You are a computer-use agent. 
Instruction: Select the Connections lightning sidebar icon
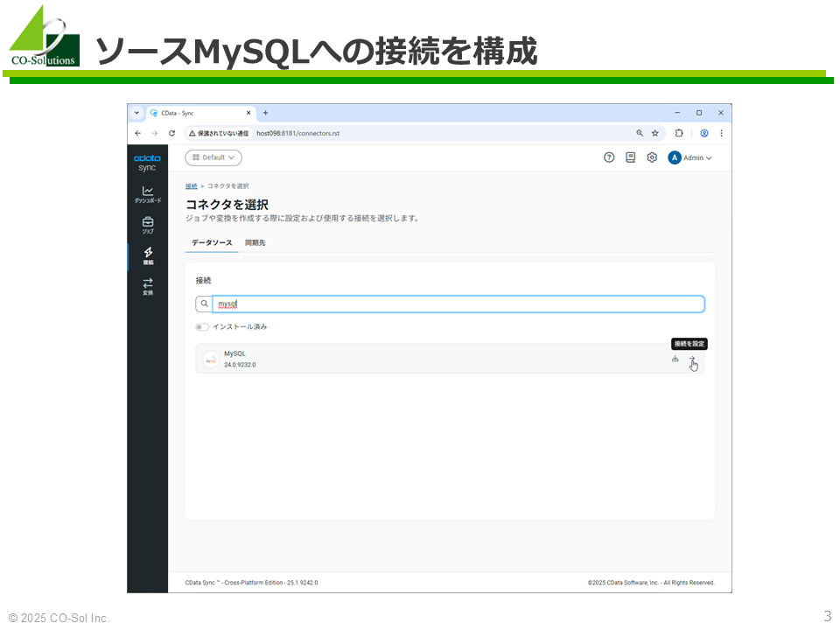tap(148, 255)
